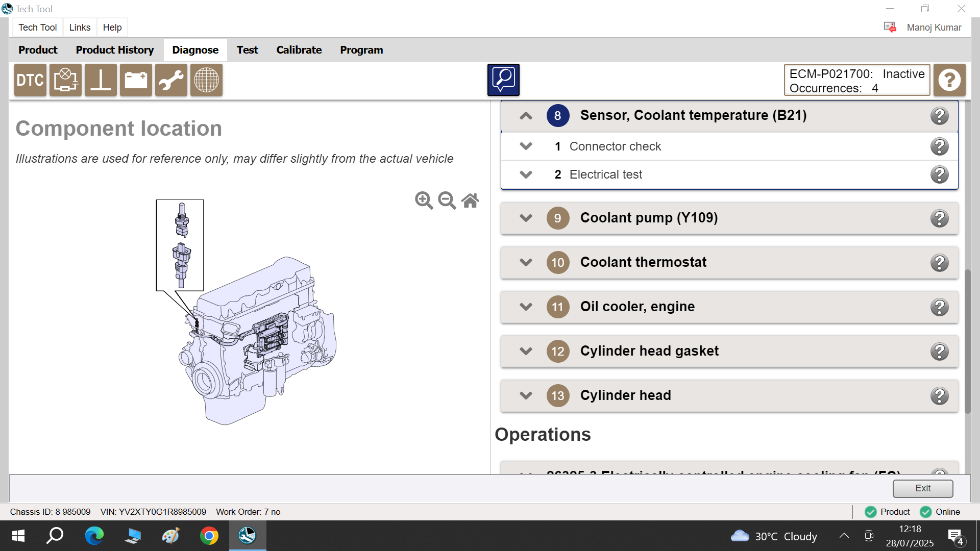The height and width of the screenshot is (551, 980).
Task: Collapse Sensor, Coolant temperature (B21) section
Action: tap(526, 116)
